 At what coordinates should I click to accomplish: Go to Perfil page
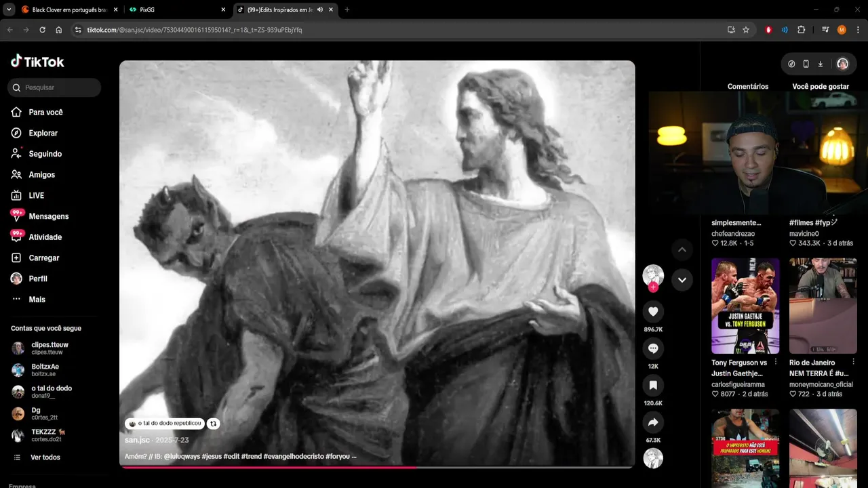(x=29, y=279)
